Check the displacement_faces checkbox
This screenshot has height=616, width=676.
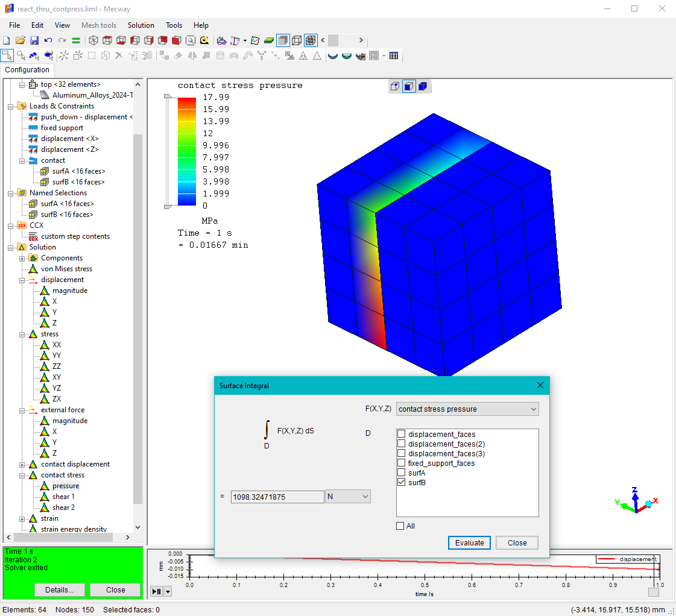(x=402, y=434)
